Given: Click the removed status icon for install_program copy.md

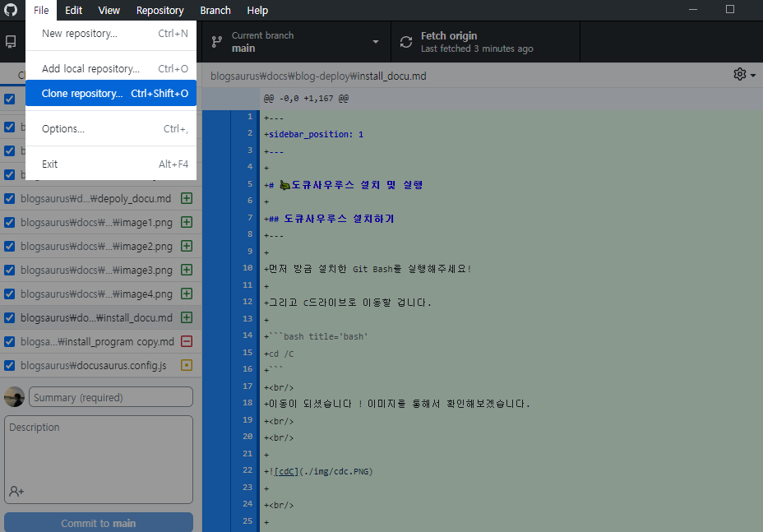Looking at the screenshot, I should (187, 342).
